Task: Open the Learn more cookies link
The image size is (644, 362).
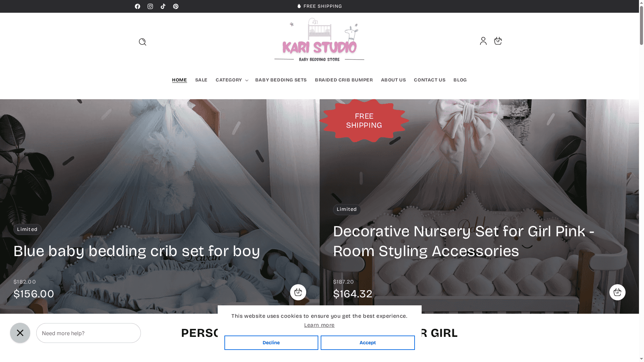Action: click(319, 325)
